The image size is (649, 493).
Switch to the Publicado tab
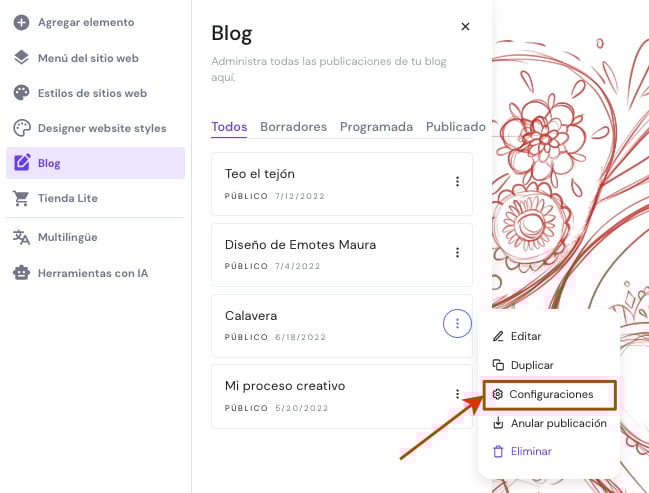coord(455,127)
